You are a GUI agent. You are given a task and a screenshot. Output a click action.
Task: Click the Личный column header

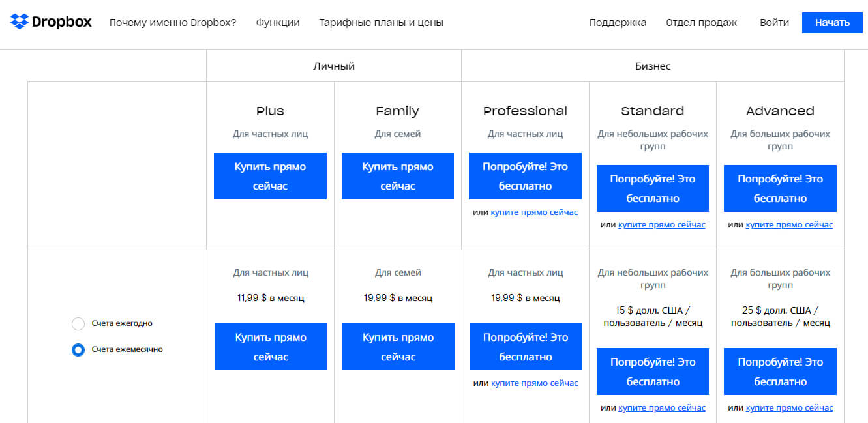tap(333, 65)
